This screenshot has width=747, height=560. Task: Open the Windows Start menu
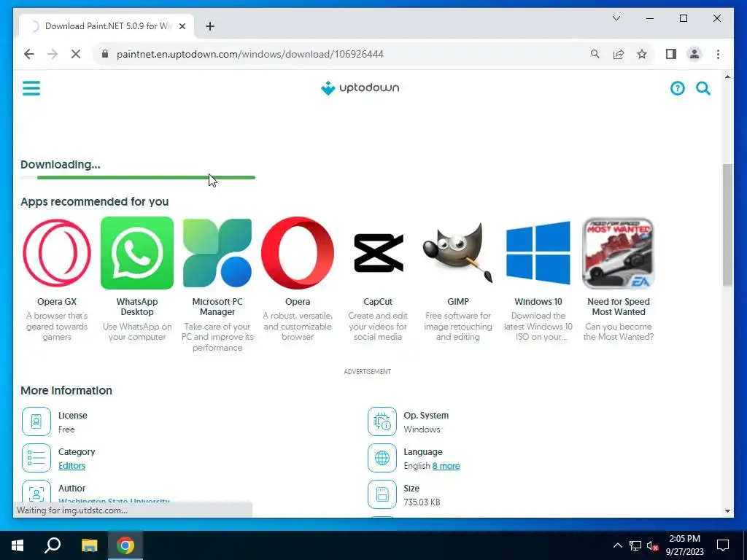pos(18,545)
